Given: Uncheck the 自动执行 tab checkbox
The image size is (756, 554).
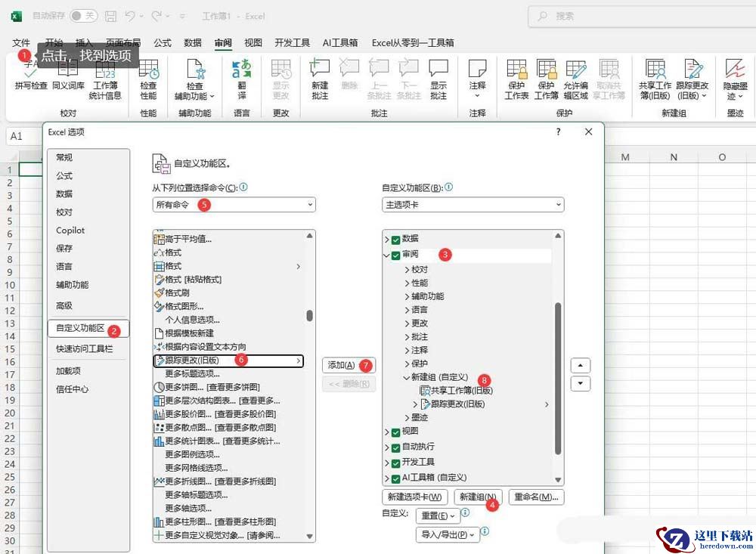Looking at the screenshot, I should (x=396, y=448).
